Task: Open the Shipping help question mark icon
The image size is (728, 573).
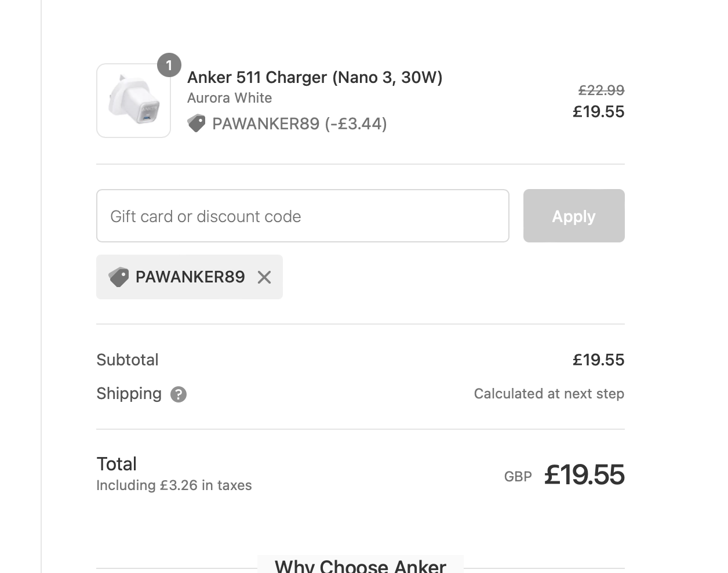Action: 179,394
